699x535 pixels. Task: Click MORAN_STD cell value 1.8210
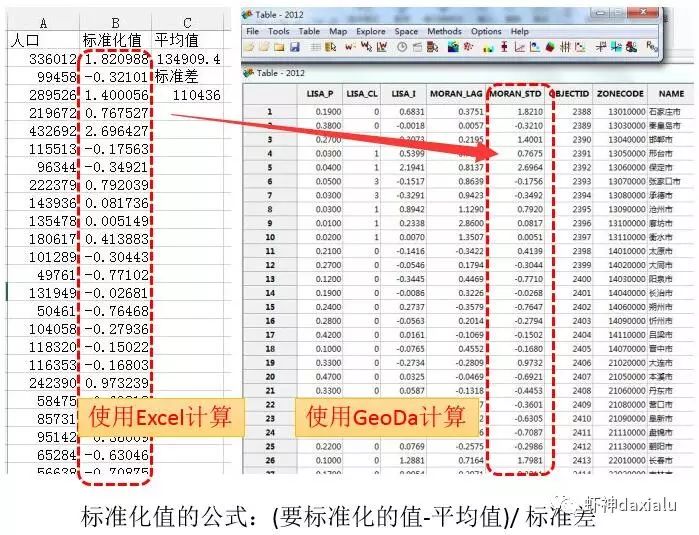[x=515, y=111]
